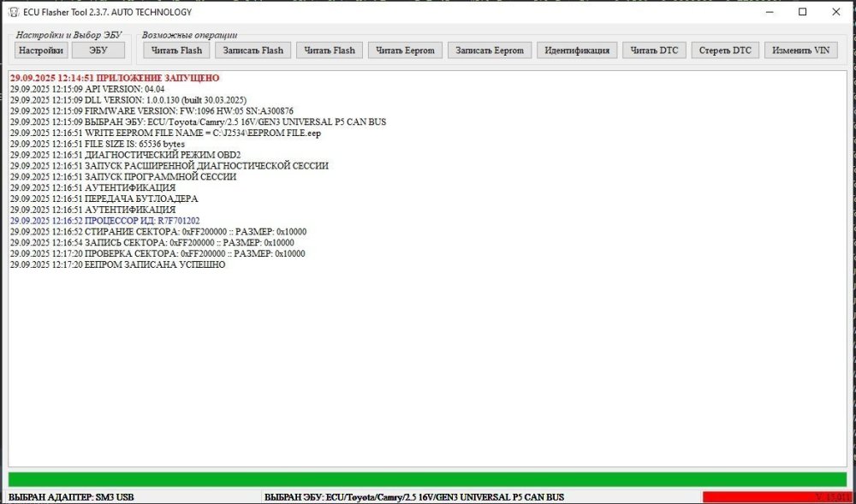The image size is (856, 504).
Task: Click the Записать Eeprom button
Action: [x=490, y=50]
